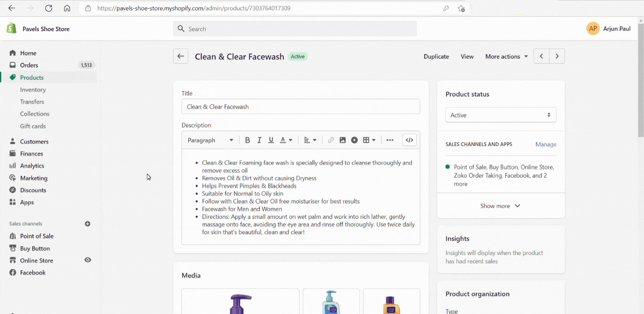This screenshot has height=314, width=644.
Task: Open the text color picker
Action: point(286,140)
